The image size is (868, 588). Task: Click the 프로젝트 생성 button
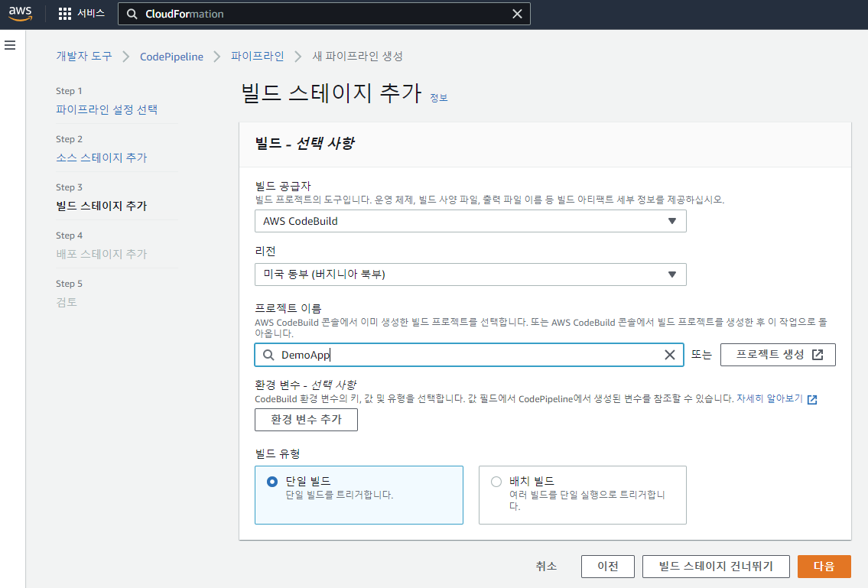tap(778, 355)
